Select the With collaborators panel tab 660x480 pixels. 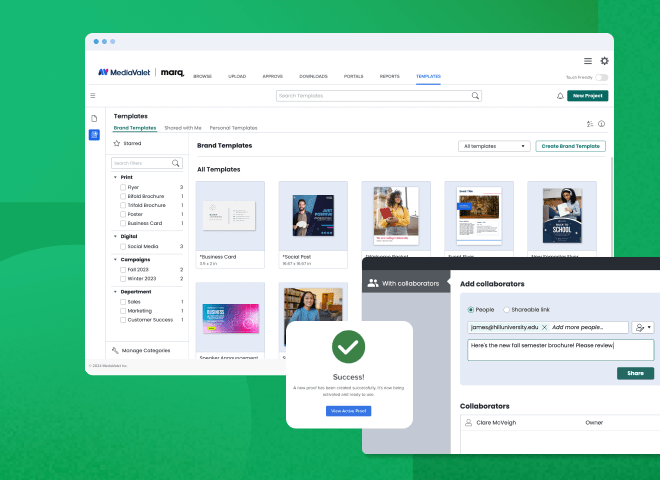(x=406, y=283)
